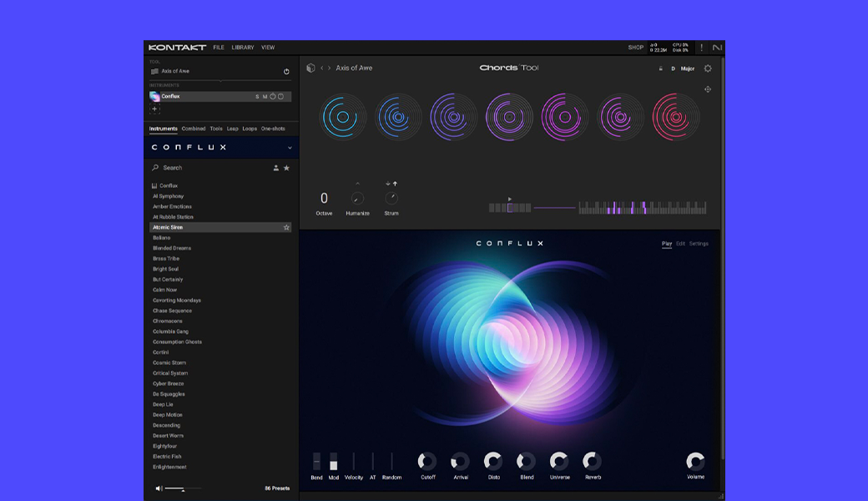Screen dimensions: 868x501
Task: Click the Conflux instrument thumbnail
Action: point(154,96)
